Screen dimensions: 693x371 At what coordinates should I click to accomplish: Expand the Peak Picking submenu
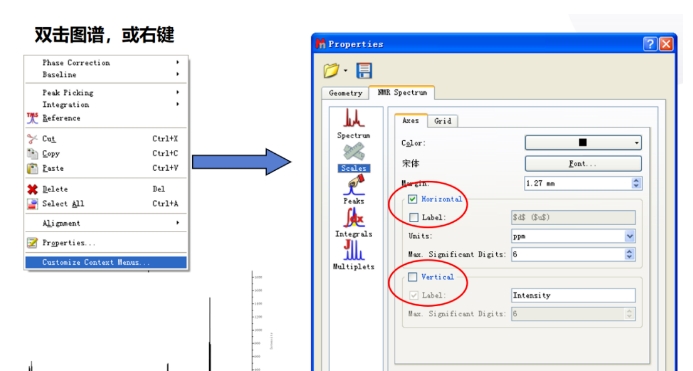click(x=178, y=92)
